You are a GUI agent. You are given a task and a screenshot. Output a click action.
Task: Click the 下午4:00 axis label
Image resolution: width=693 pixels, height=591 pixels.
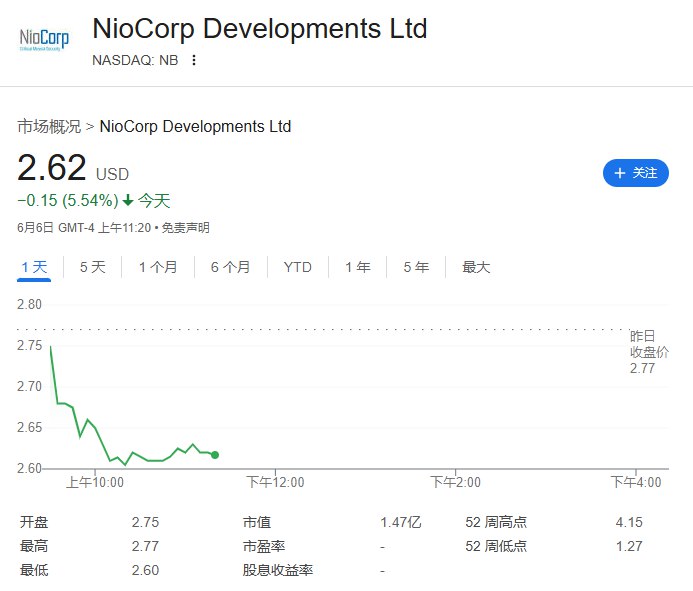pyautogui.click(x=636, y=482)
